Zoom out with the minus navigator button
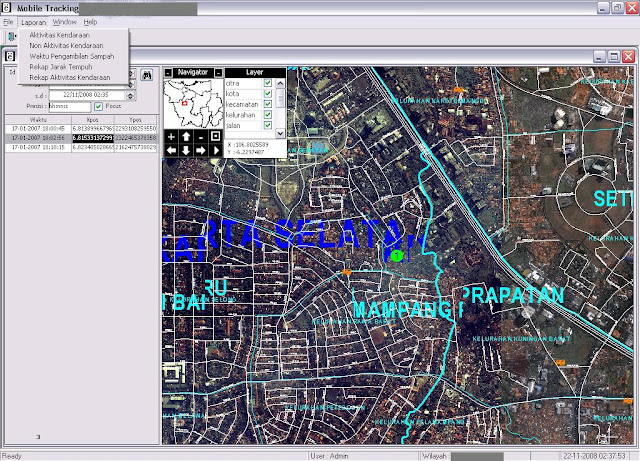 (200, 136)
